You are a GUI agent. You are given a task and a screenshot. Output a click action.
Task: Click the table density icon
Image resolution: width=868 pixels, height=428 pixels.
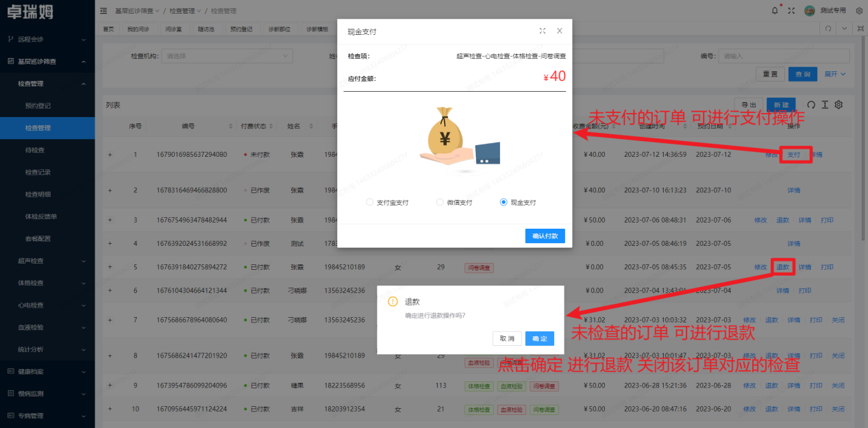tap(825, 105)
